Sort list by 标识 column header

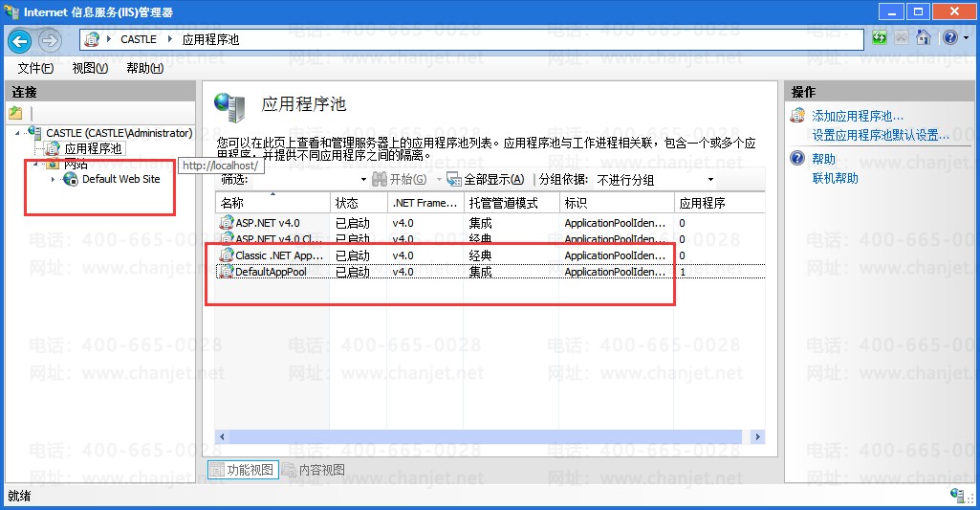[617, 203]
